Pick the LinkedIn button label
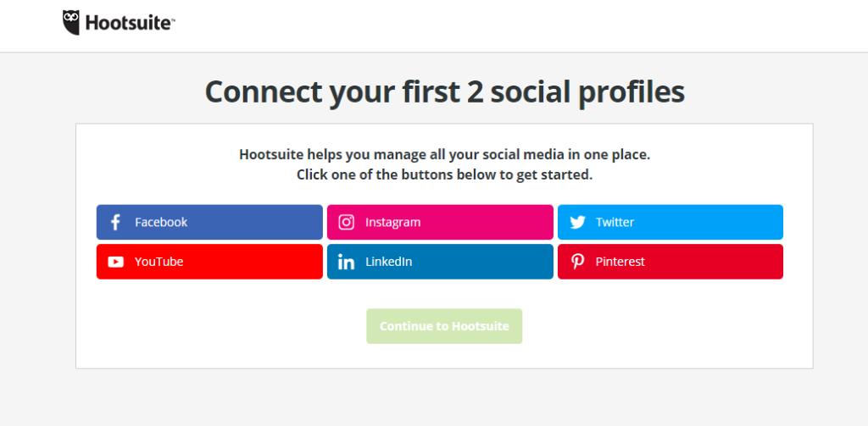This screenshot has height=426, width=868. [388, 262]
